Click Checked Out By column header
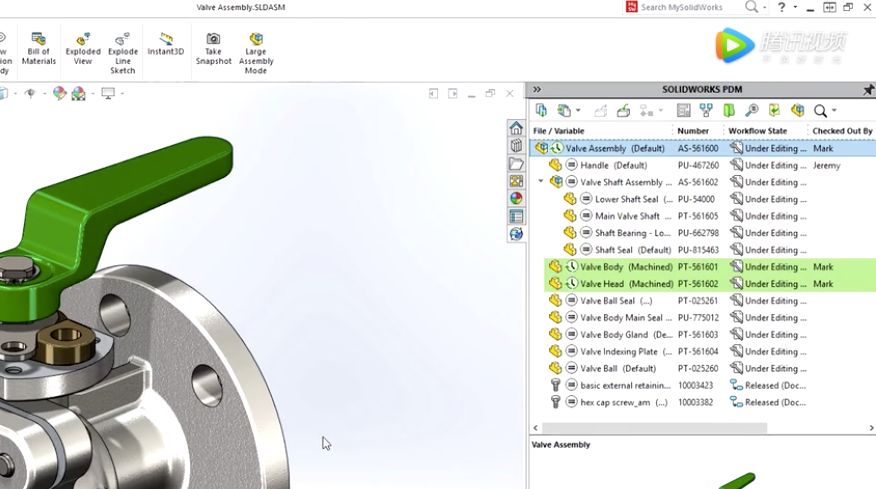 [842, 131]
